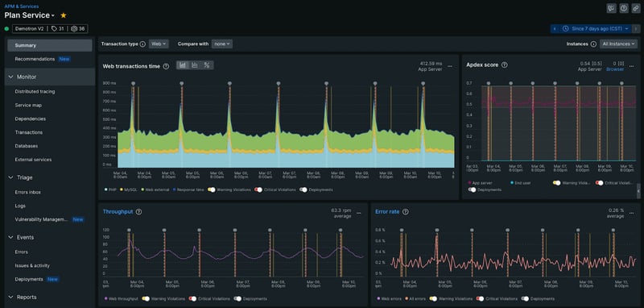Image resolution: width=644 pixels, height=308 pixels.
Task: Collapse the right side panel handle
Action: (638, 191)
